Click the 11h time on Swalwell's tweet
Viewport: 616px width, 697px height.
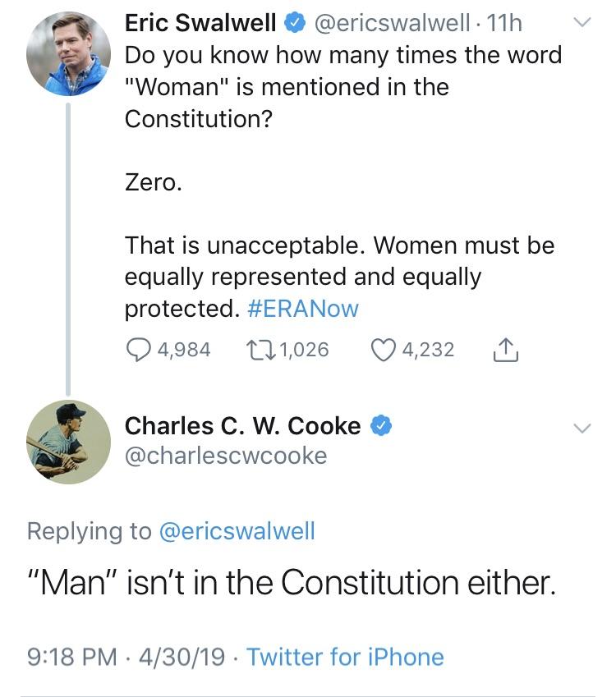[x=504, y=23]
